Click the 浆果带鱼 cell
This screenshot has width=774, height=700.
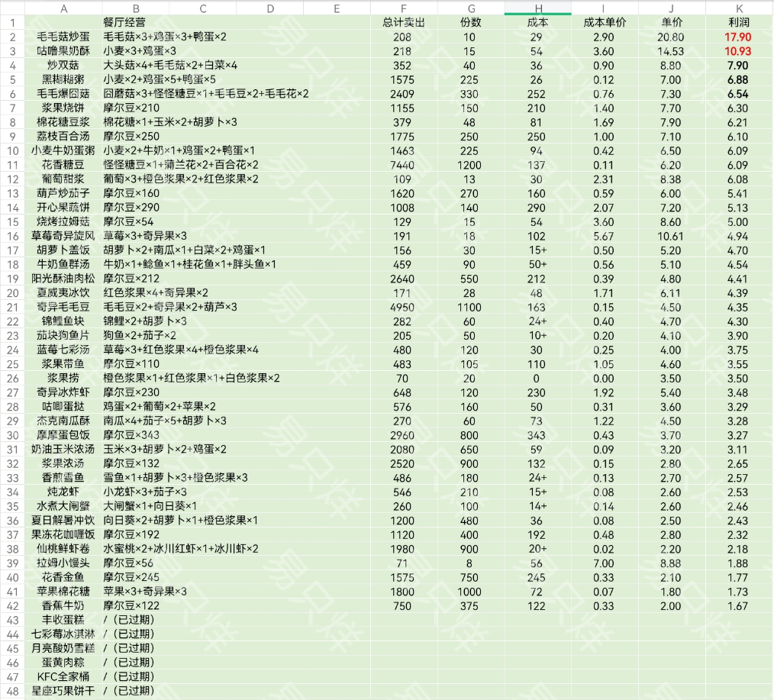[x=63, y=364]
